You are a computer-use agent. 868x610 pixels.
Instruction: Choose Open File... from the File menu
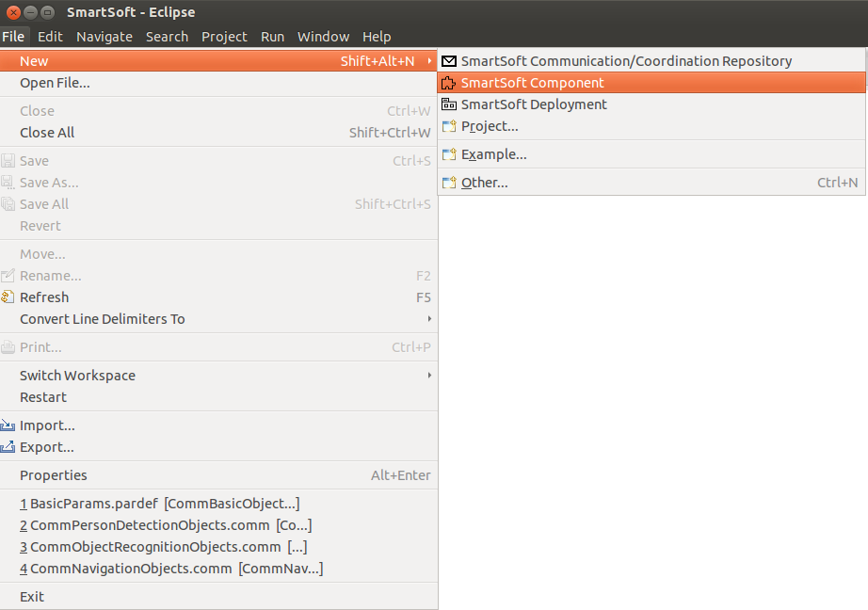(x=218, y=83)
